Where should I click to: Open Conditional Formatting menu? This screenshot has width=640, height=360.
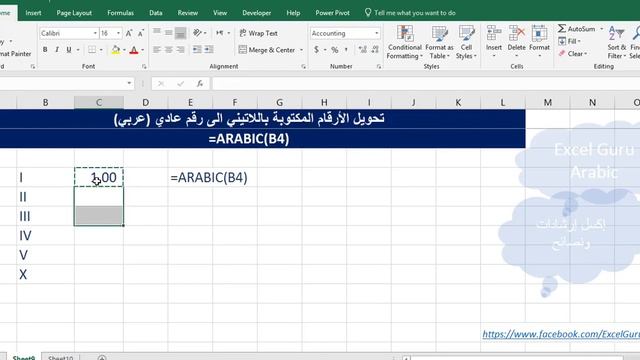pyautogui.click(x=404, y=42)
